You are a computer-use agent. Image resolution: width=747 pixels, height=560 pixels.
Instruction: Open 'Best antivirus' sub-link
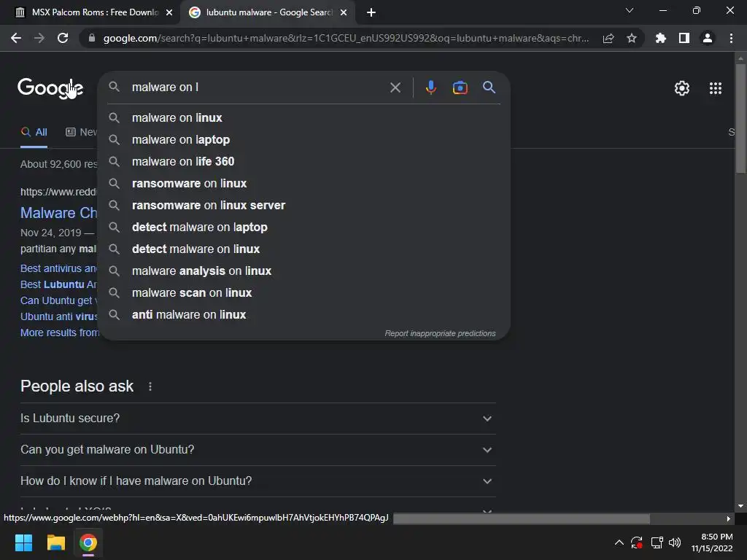pyautogui.click(x=58, y=268)
